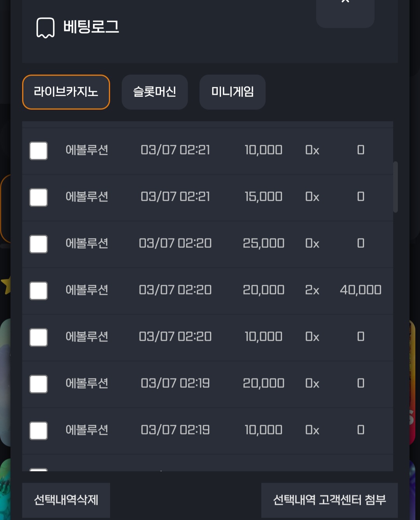The height and width of the screenshot is (520, 420).
Task: Click the bet log list scrollbar
Action: pos(395,187)
